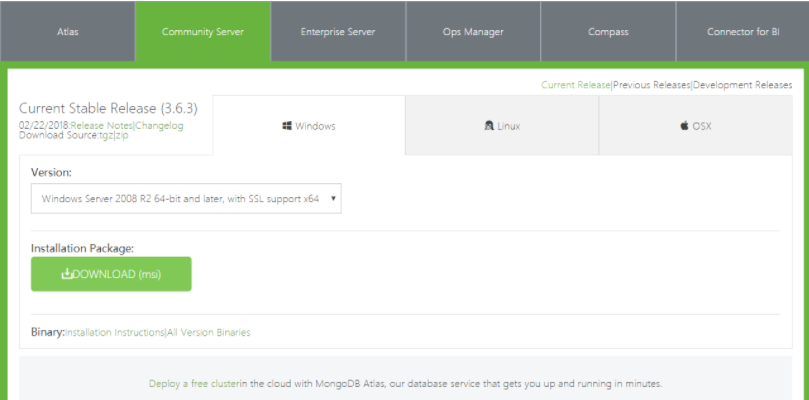Open the All Version Binaries link
Screen dimensions: 809x400
coord(208,332)
